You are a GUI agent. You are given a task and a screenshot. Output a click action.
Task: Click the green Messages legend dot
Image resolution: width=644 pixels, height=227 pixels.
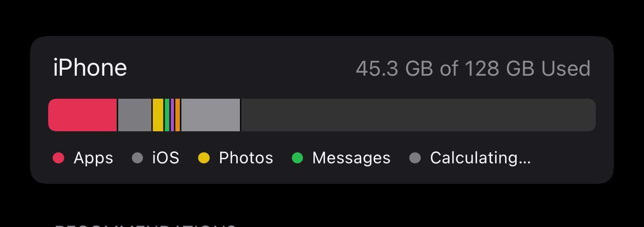(297, 158)
